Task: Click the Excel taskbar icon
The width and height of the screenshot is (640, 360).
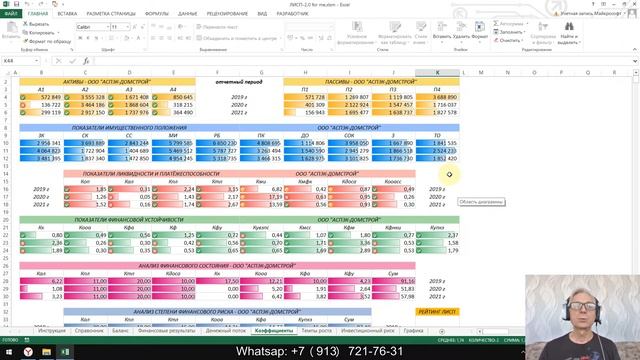Action: [x=65, y=351]
